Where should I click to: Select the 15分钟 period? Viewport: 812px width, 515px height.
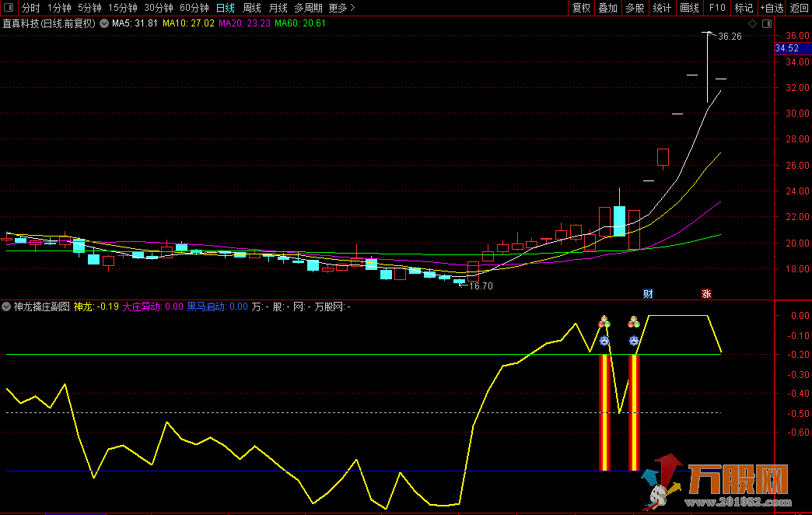tap(123, 8)
